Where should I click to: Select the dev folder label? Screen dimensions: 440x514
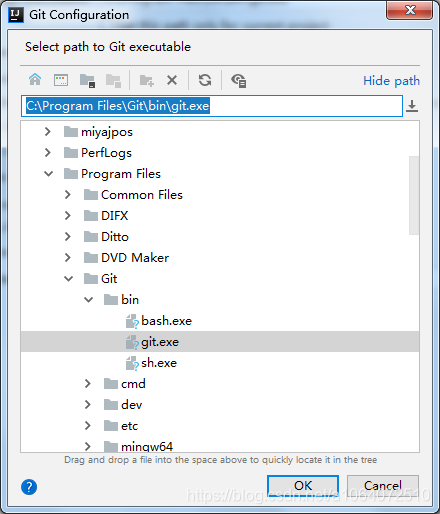click(x=132, y=405)
